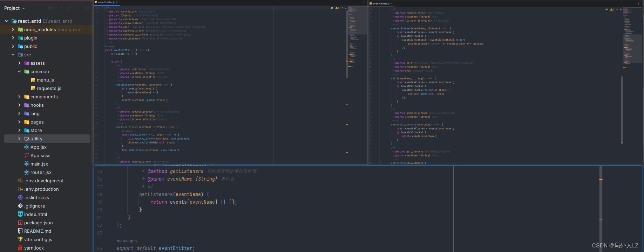This screenshot has height=252, width=644.
Task: Expand the hooks folder
Action: [19, 105]
